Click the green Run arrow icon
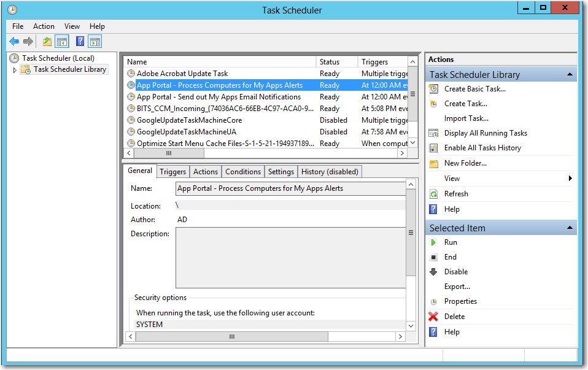Image resolution: width=588 pixels, height=370 pixels. [x=433, y=242]
